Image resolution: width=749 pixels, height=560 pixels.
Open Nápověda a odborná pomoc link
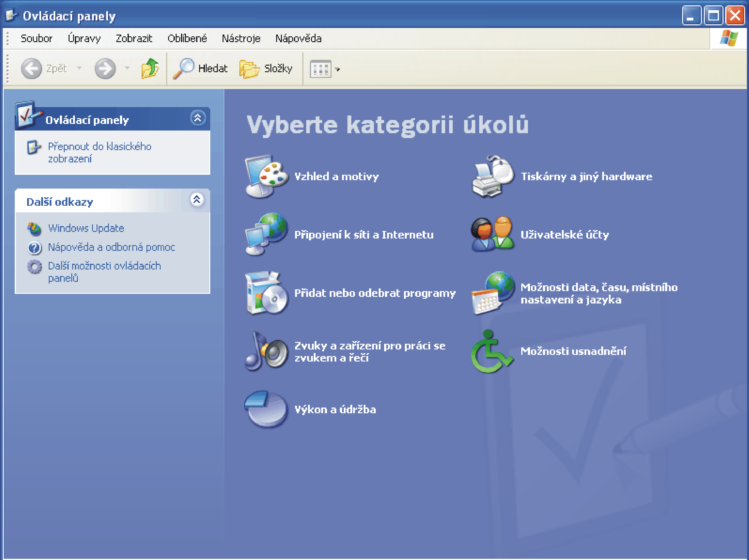point(111,247)
